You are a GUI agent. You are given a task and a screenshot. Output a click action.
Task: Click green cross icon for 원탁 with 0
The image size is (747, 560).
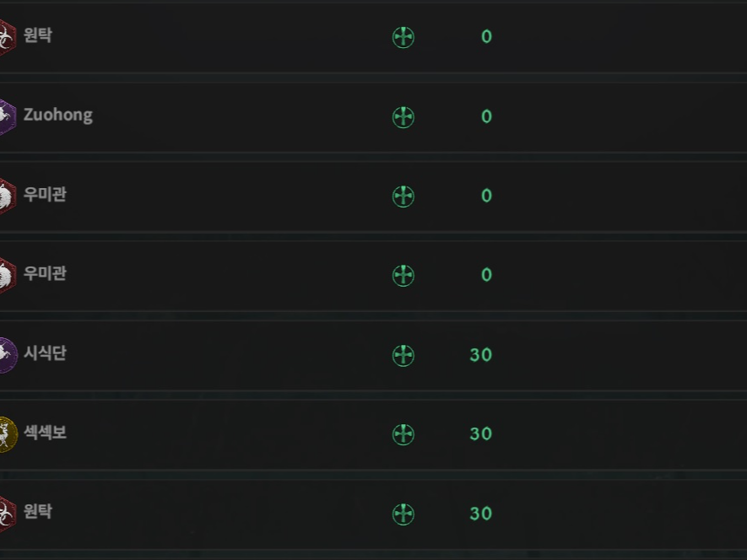click(403, 37)
